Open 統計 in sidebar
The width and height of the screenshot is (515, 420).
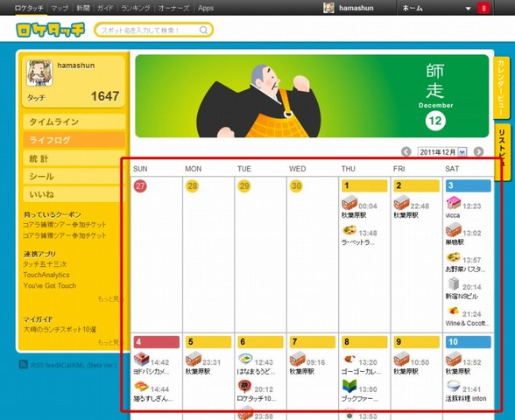(x=74, y=158)
